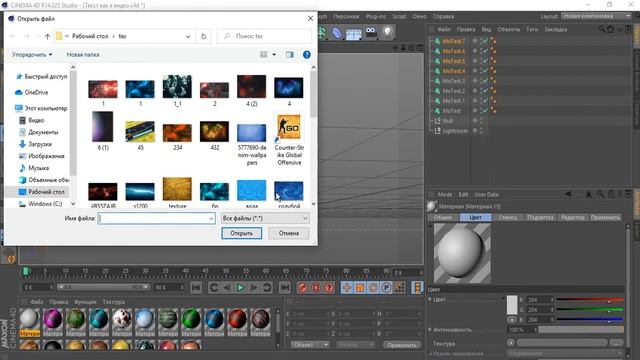Image resolution: width=640 pixels, height=360 pixels.
Task: Click the red R color slider
Action: 590,300
